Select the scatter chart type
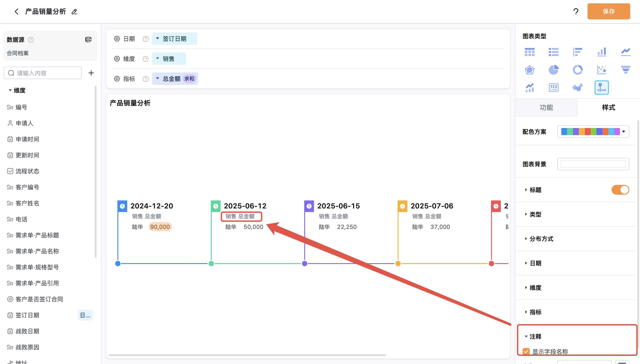Screen dimensions: 640x364 [602, 70]
